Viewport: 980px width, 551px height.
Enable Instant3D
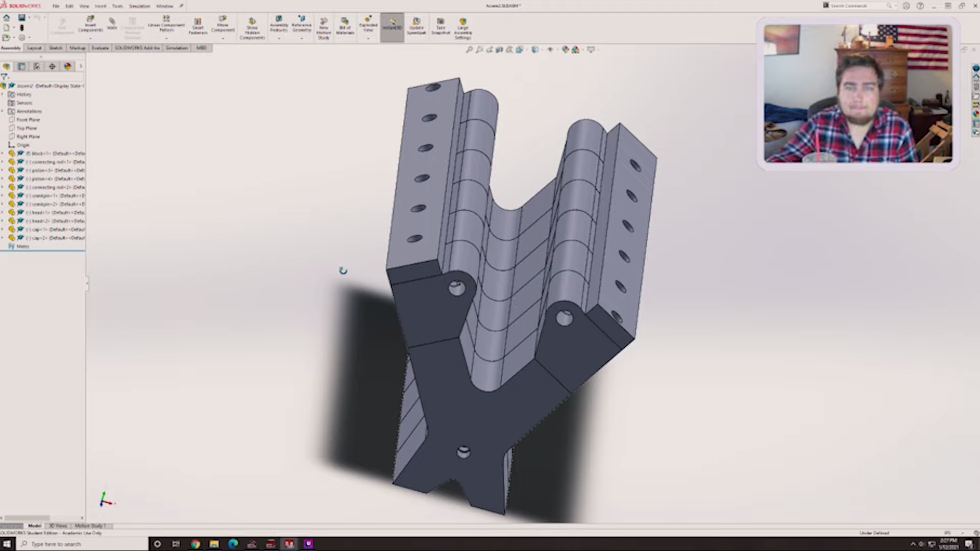click(391, 27)
